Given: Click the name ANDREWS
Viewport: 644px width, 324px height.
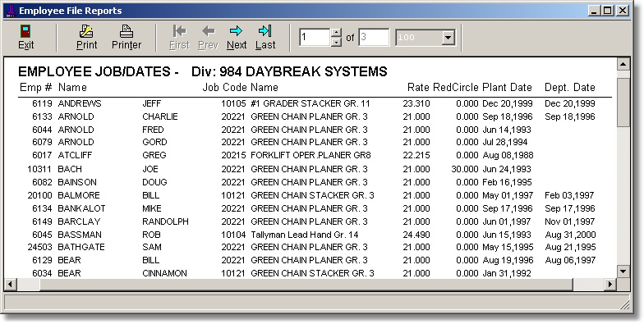Looking at the screenshot, I should [80, 103].
